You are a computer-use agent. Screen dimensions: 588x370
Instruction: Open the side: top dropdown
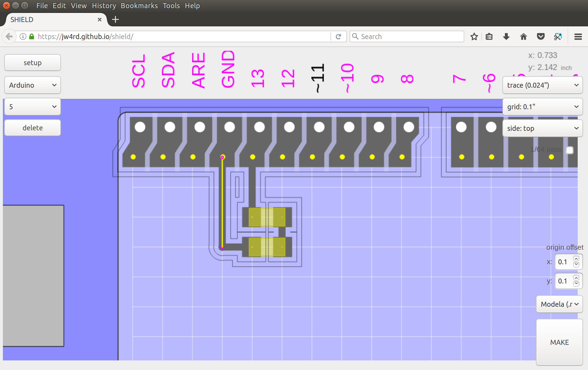[x=542, y=128]
